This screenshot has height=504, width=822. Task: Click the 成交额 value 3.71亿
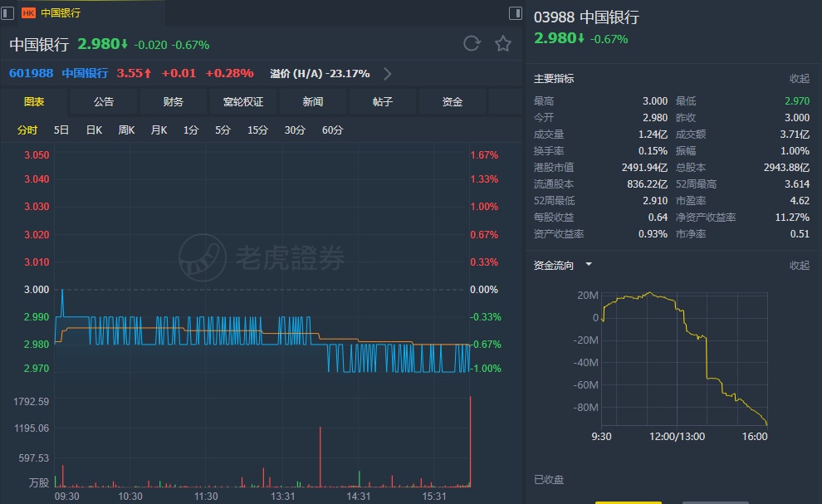[795, 135]
